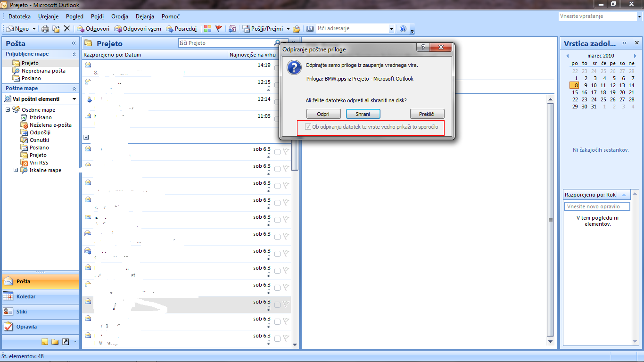Open the Pojdi menu

98,16
